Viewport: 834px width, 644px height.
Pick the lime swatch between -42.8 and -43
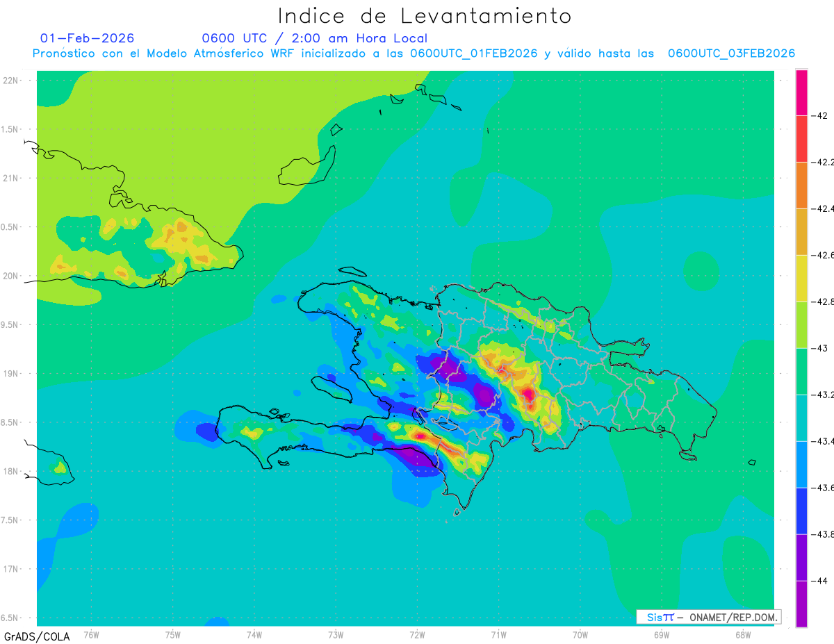coord(801,324)
